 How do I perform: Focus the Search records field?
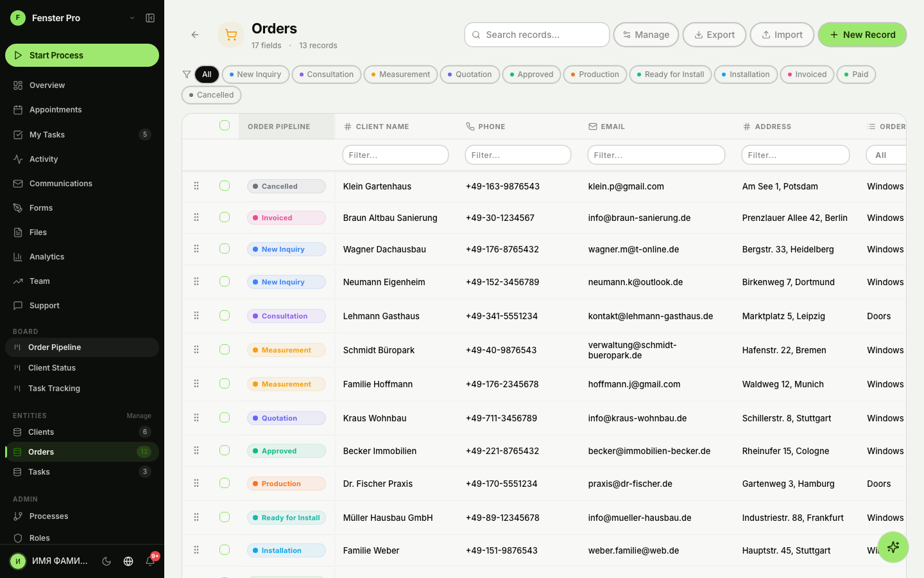537,35
